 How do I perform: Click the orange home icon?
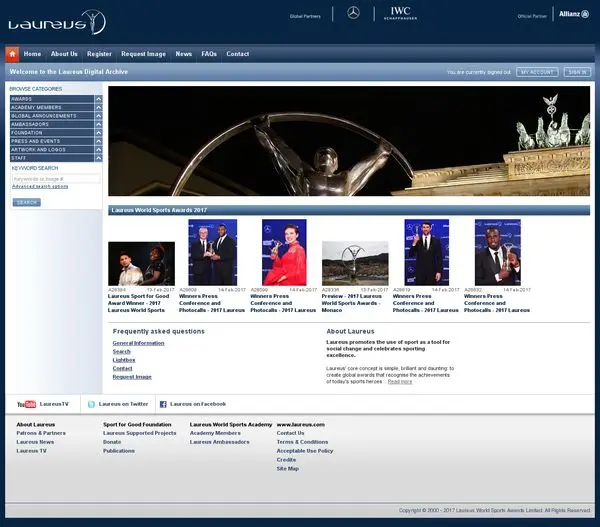(x=12, y=54)
